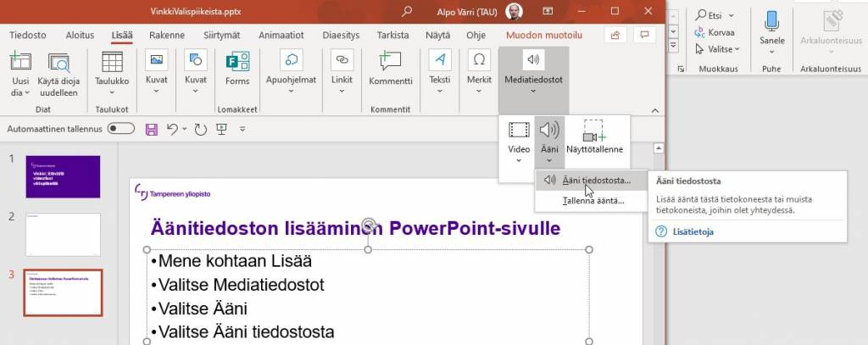Click the Ääni speaker icon
The height and width of the screenshot is (345, 868).
(x=549, y=131)
